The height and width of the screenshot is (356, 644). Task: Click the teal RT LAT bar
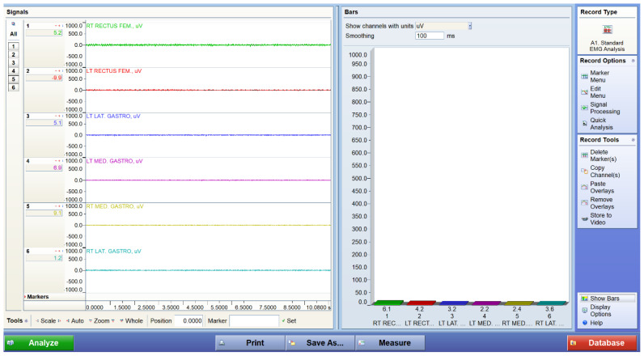click(x=551, y=303)
